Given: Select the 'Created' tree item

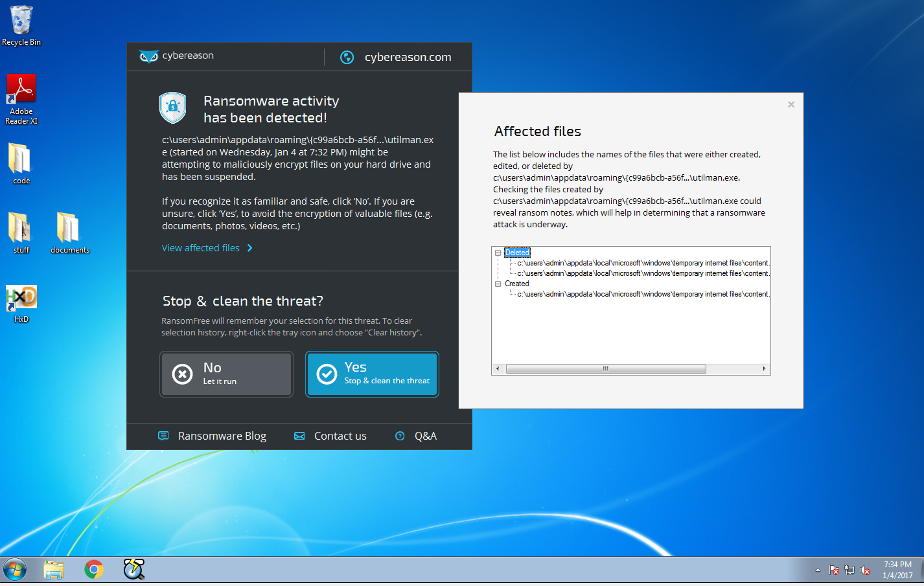Looking at the screenshot, I should coord(517,284).
